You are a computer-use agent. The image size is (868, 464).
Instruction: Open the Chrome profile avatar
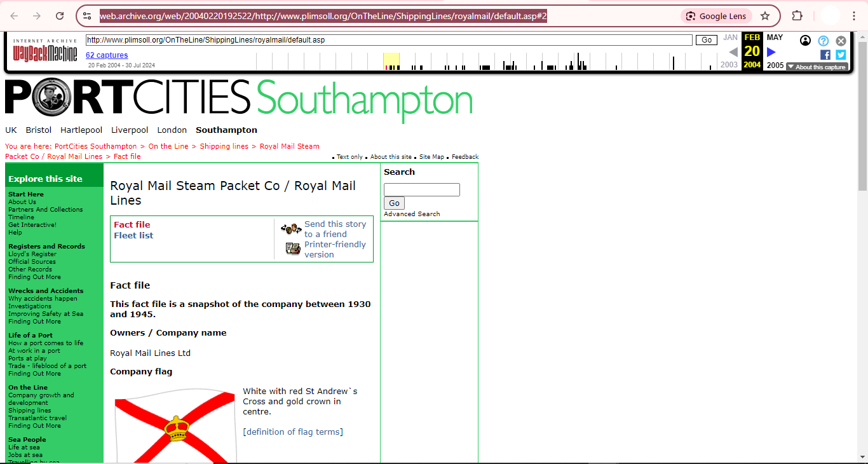(x=830, y=16)
